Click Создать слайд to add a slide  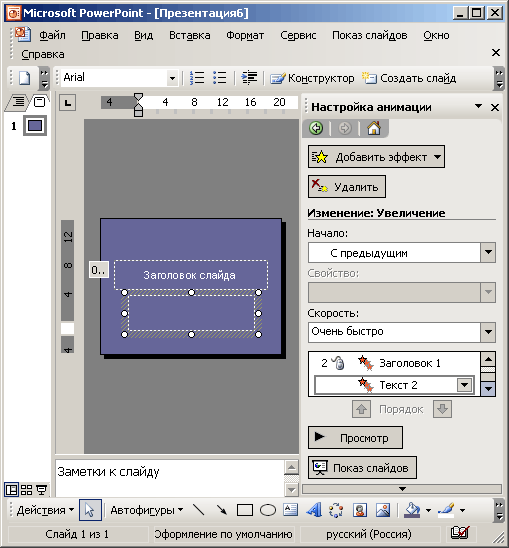pos(409,78)
